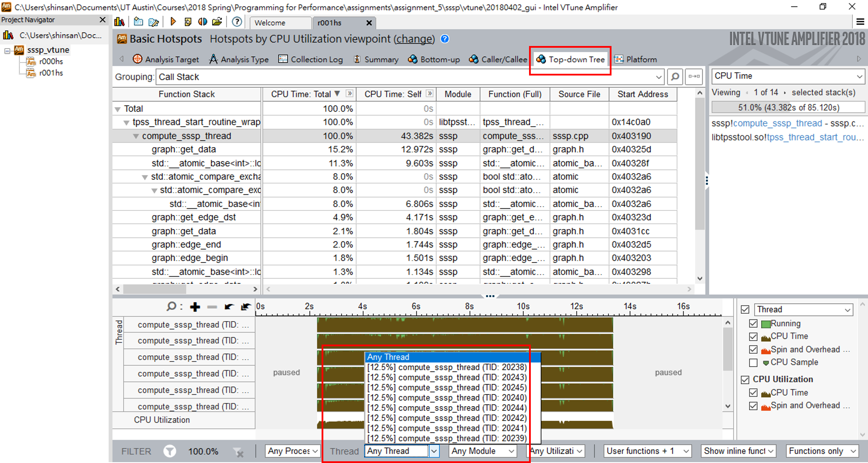Open the Any Utilization filter dropdown
The width and height of the screenshot is (868, 463).
[556, 451]
